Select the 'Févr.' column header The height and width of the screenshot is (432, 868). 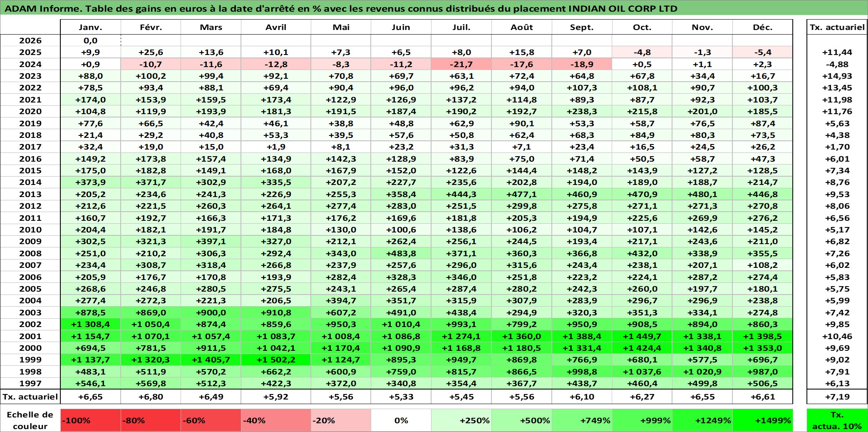pyautogui.click(x=151, y=27)
